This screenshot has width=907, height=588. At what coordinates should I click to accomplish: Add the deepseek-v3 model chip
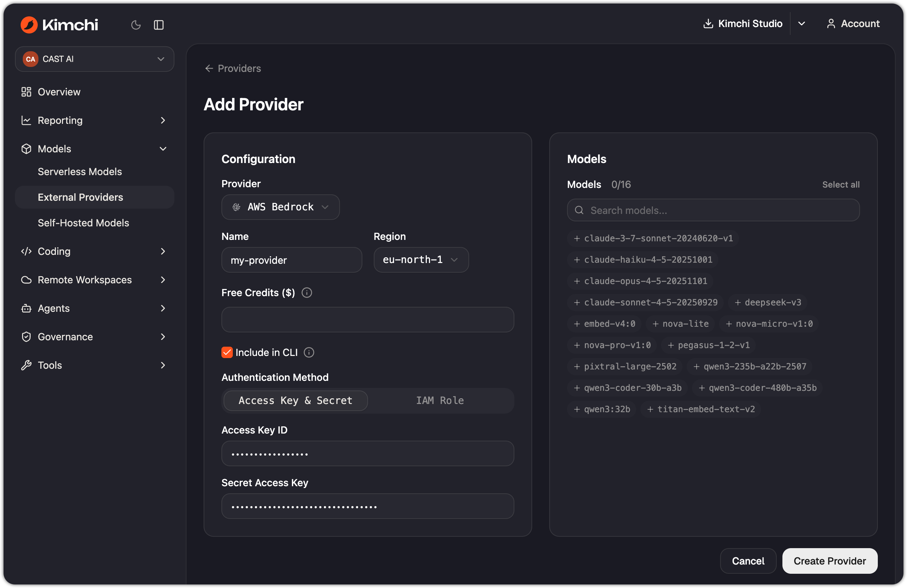[x=767, y=302]
